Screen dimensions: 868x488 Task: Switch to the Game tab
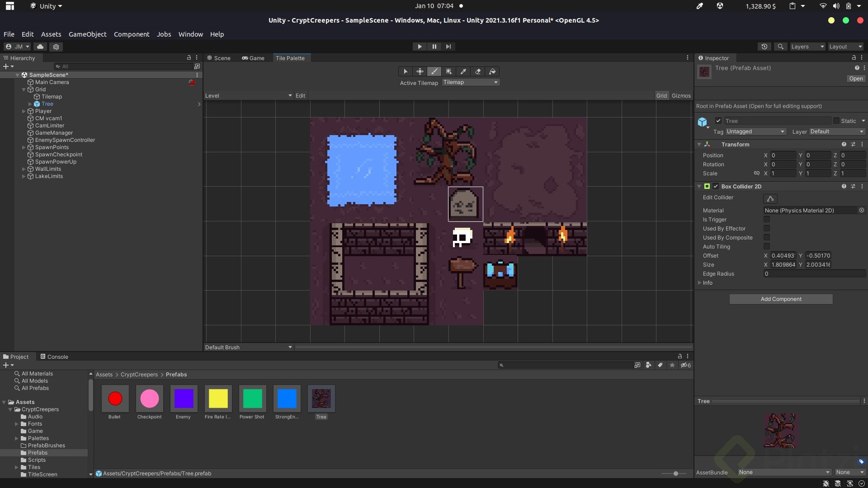point(254,58)
